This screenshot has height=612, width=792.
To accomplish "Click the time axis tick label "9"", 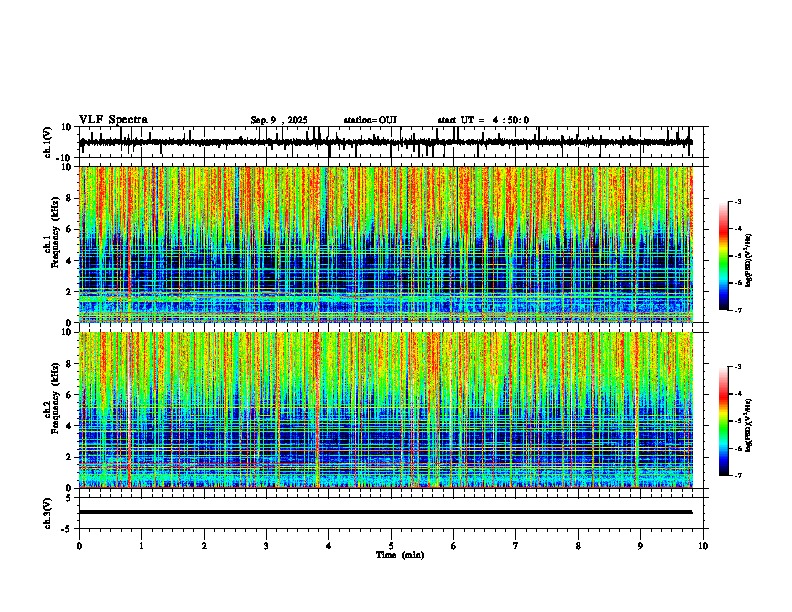I will point(640,546).
